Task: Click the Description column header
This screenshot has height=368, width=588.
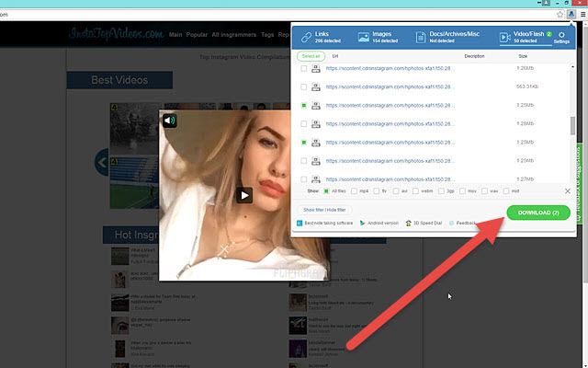Action: tap(474, 56)
